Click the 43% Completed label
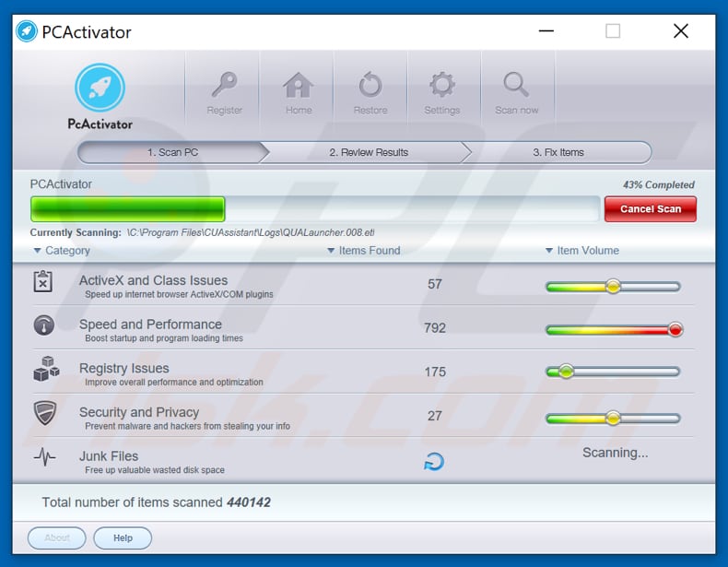The image size is (728, 567). point(658,184)
